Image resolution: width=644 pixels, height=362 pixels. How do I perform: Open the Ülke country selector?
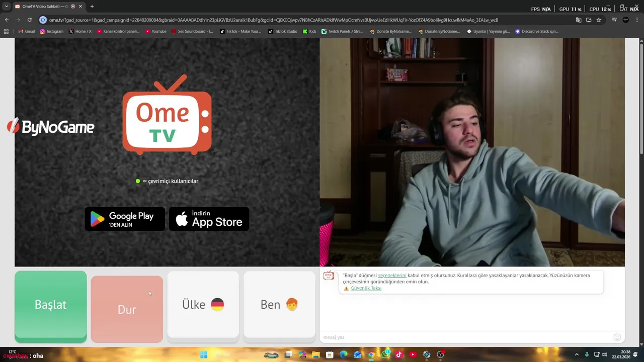[x=203, y=305]
